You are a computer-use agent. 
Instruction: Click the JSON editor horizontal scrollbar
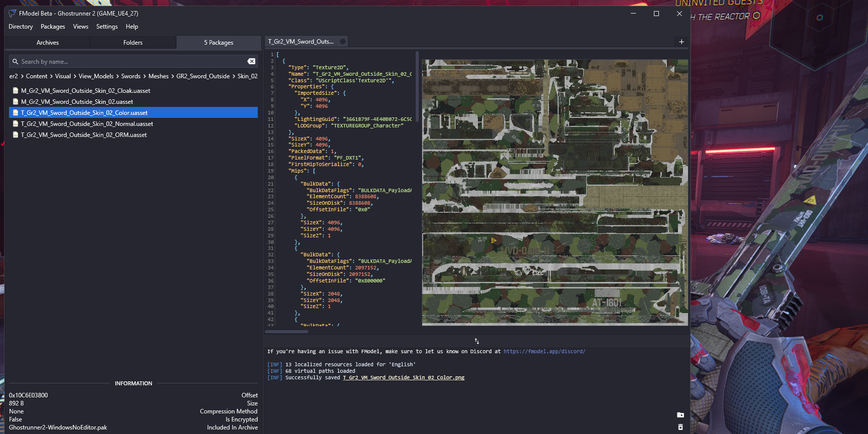tap(287, 332)
